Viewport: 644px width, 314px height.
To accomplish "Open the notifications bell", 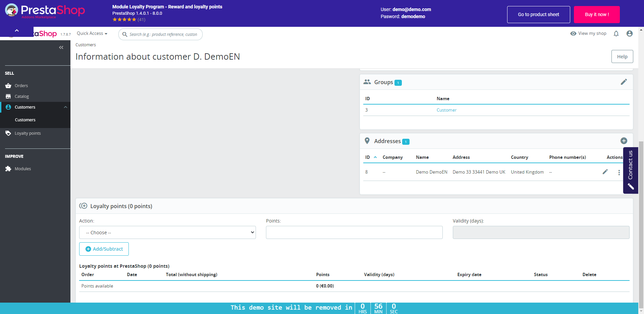I will 616,34.
